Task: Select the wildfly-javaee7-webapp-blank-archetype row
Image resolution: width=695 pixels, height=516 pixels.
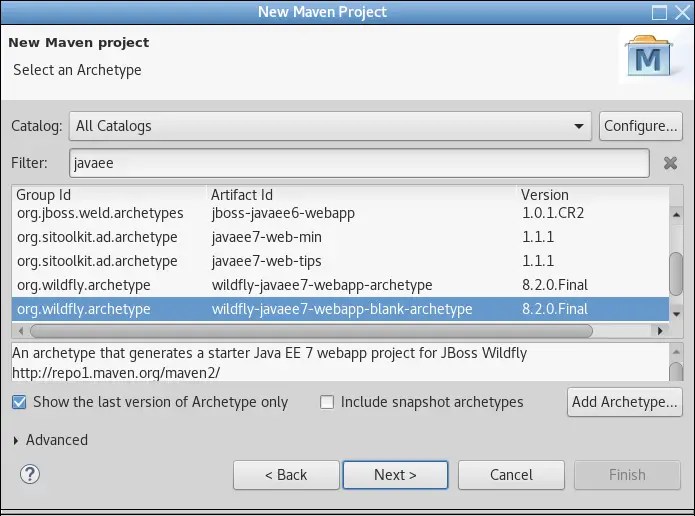Action: click(340, 309)
